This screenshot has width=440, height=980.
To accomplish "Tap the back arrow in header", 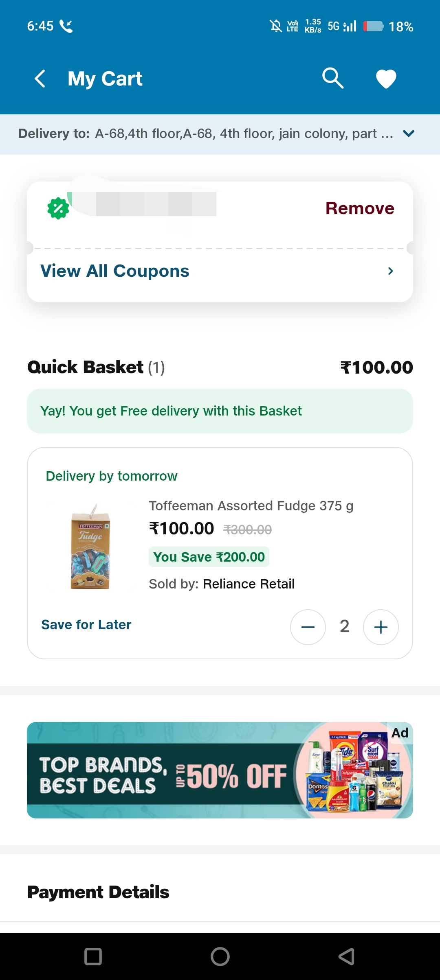I will 40,79.
